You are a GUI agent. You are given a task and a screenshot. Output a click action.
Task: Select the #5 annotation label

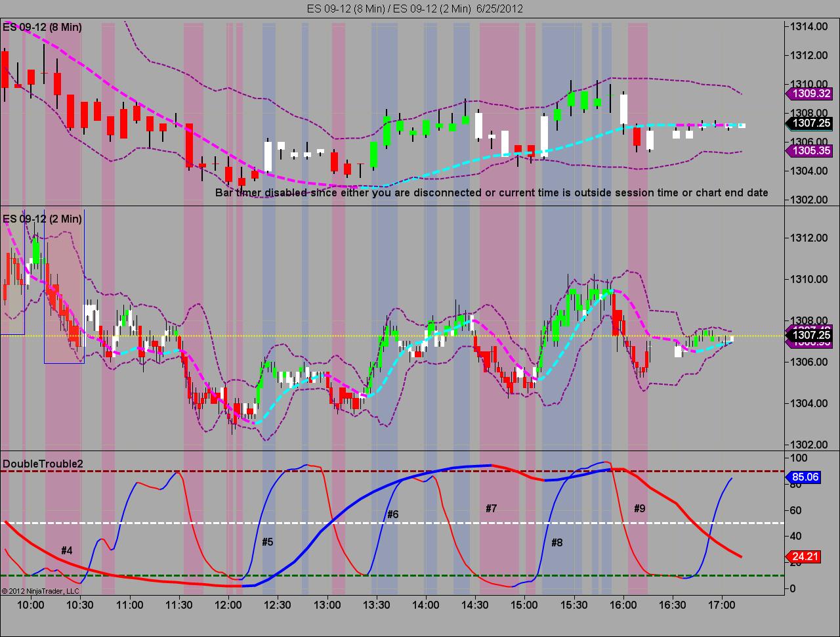click(x=267, y=542)
